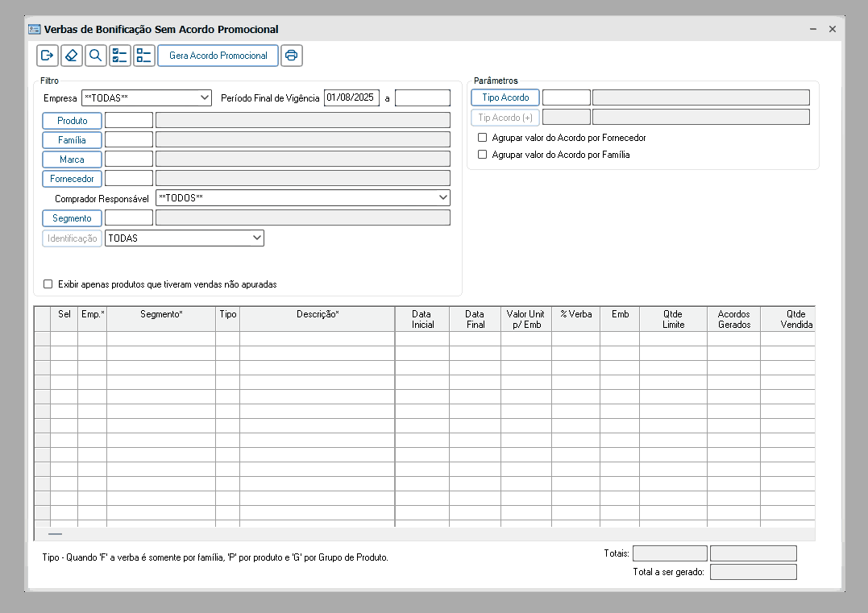Click the window title bar app icon

tap(35, 29)
